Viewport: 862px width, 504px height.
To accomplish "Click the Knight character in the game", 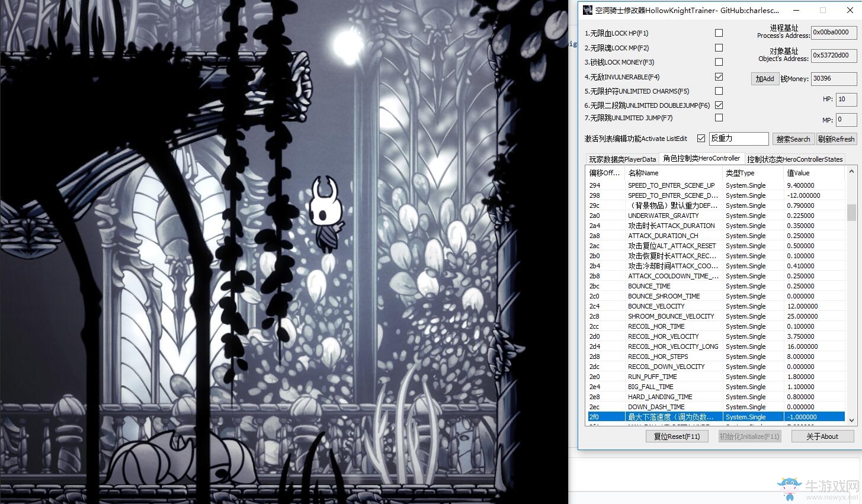I will click(326, 214).
